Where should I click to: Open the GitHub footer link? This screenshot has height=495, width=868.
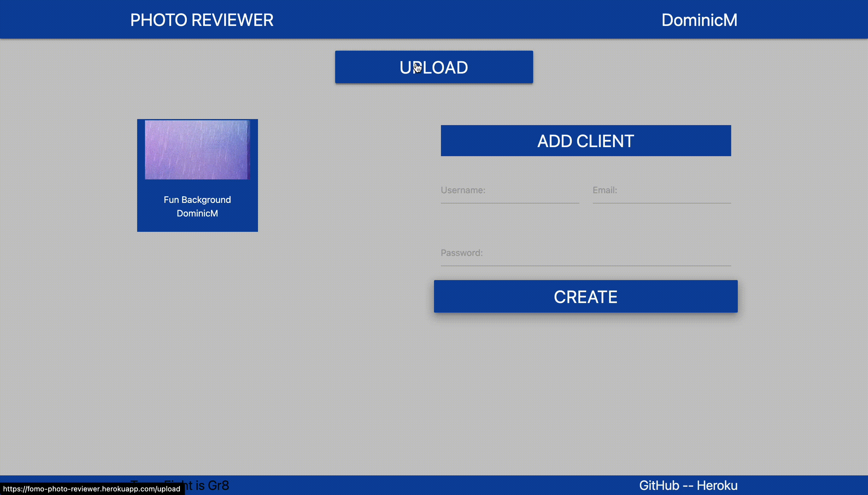659,485
